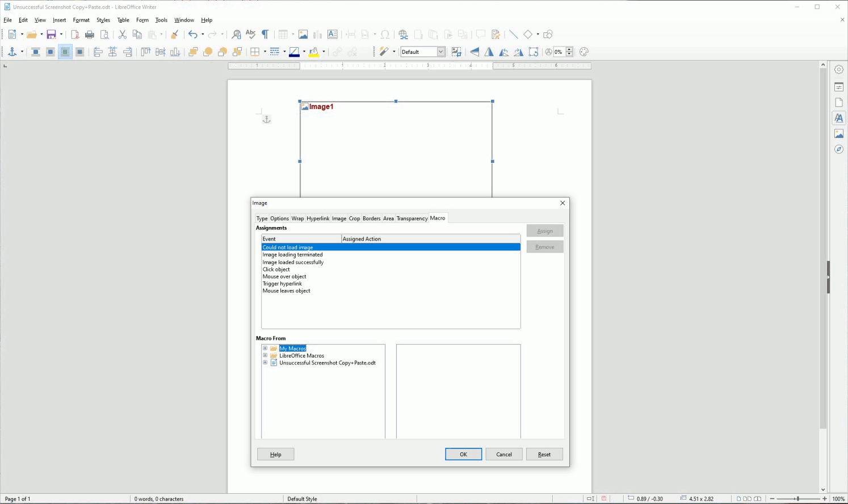Click the Print icon
The height and width of the screenshot is (504, 848).
90,35
